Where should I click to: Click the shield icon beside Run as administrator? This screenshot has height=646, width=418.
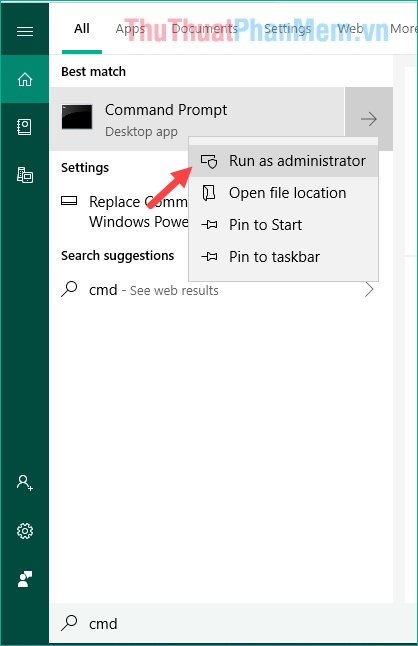click(x=209, y=161)
